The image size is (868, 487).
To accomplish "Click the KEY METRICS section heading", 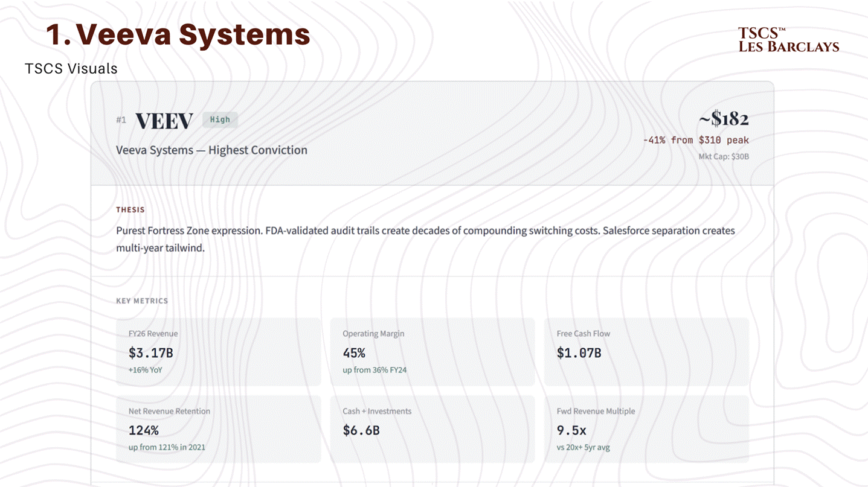I will (142, 301).
